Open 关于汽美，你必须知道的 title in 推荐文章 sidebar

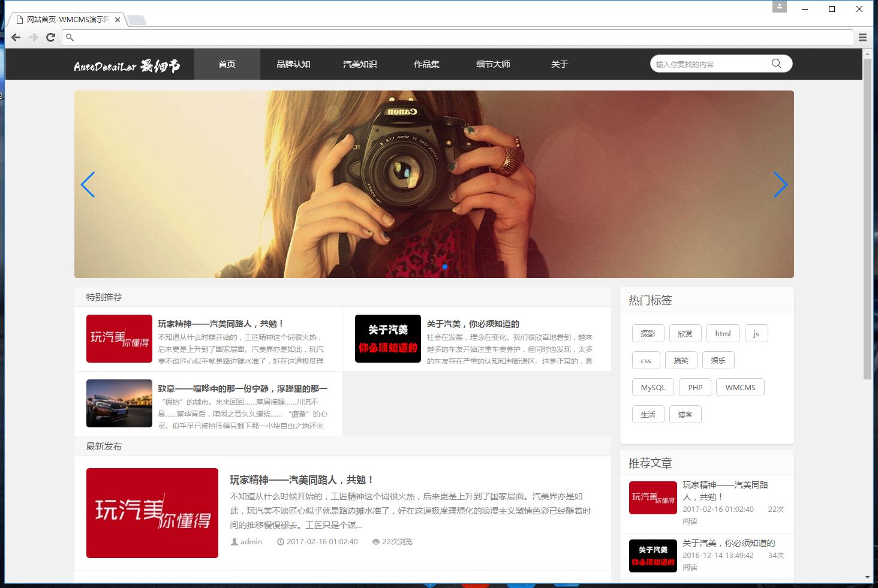pos(729,543)
